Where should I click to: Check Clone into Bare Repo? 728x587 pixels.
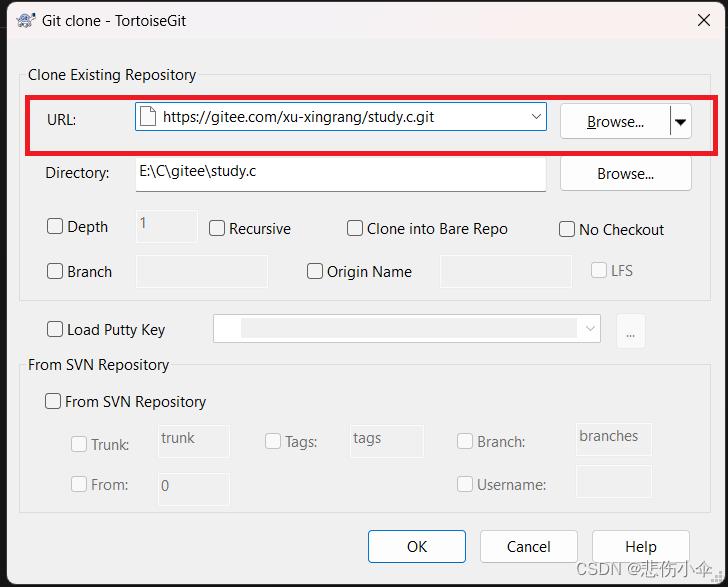[x=355, y=228]
